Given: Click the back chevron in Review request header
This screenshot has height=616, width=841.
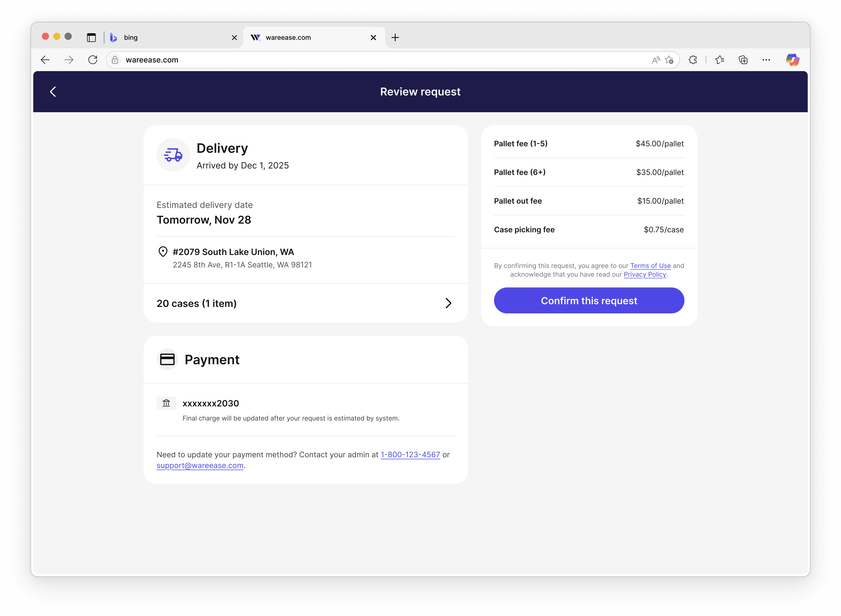Looking at the screenshot, I should pyautogui.click(x=53, y=92).
